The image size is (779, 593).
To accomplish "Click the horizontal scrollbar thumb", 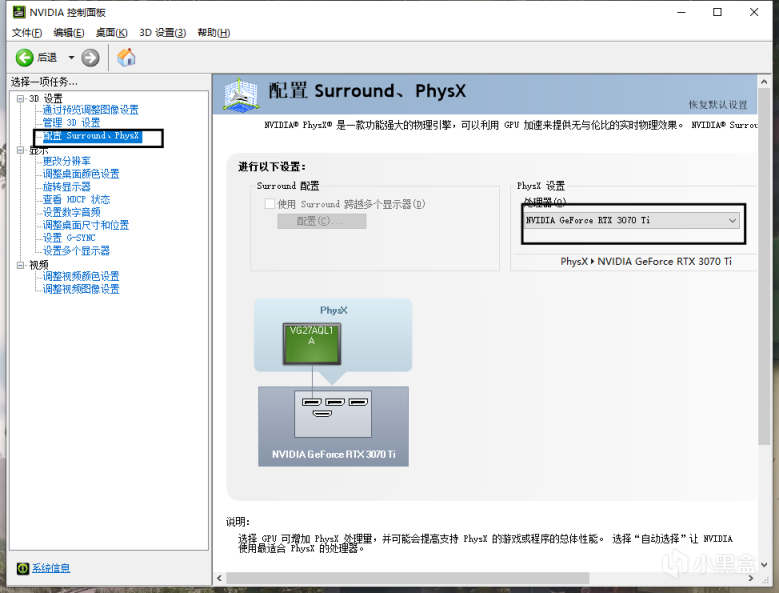I will point(408,579).
